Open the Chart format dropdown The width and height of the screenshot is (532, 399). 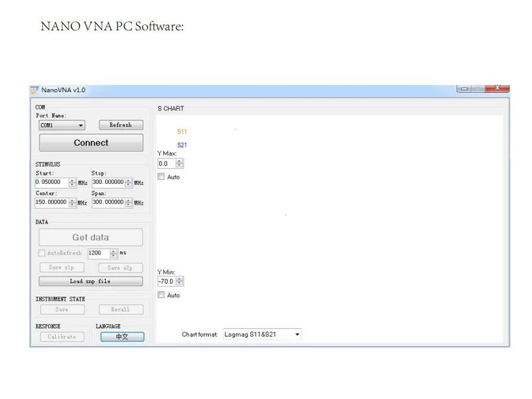(x=262, y=334)
